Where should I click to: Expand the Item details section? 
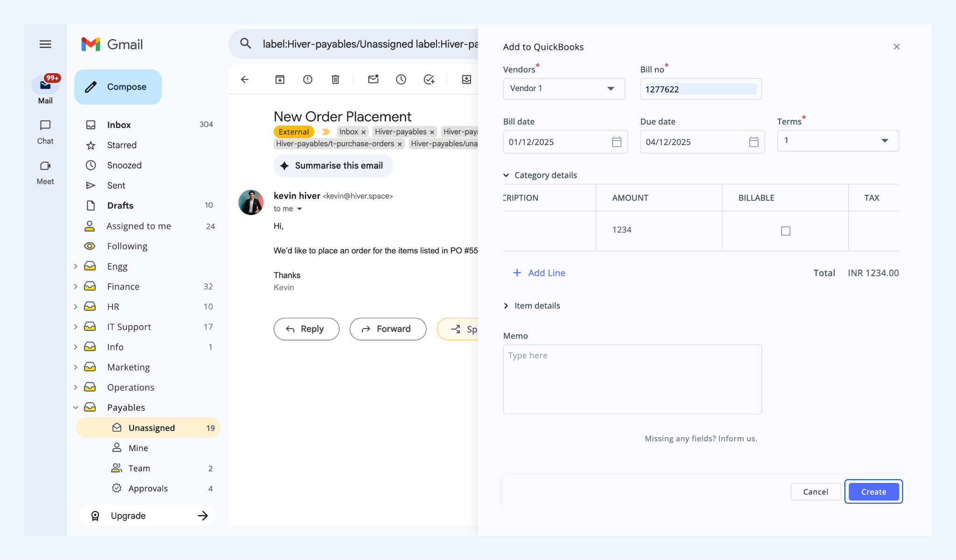tap(506, 306)
